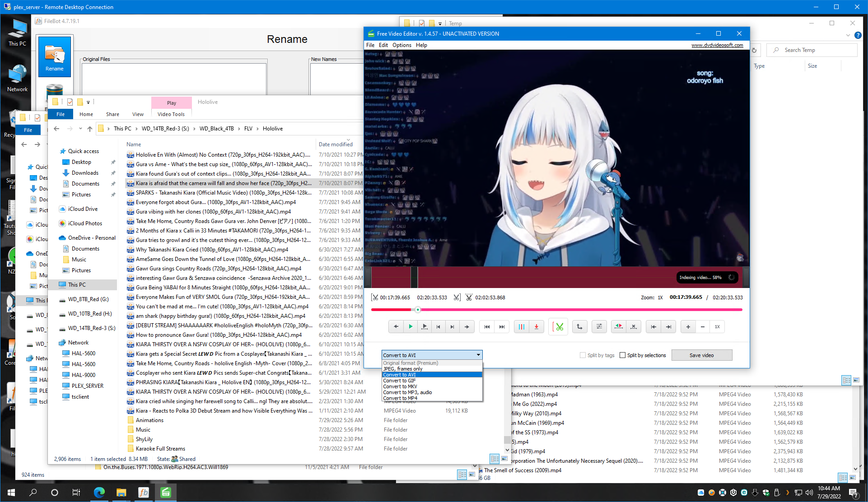868x502 pixels.
Task: Zoom out timeline with minus icon
Action: point(703,327)
